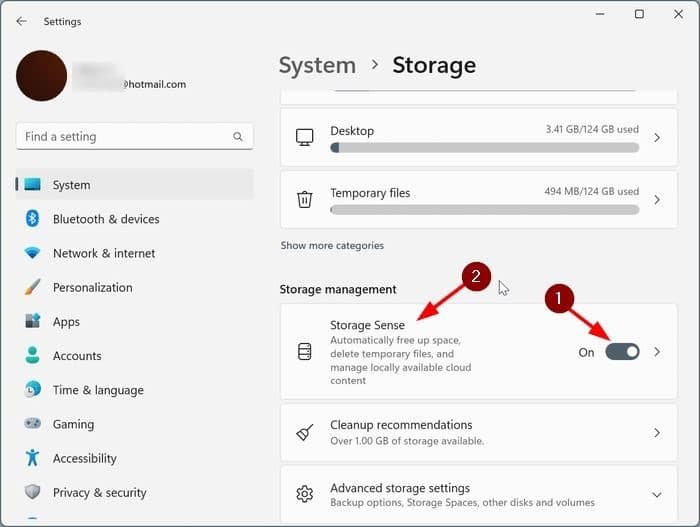
Task: Open Accounts settings page
Action: (x=135, y=356)
